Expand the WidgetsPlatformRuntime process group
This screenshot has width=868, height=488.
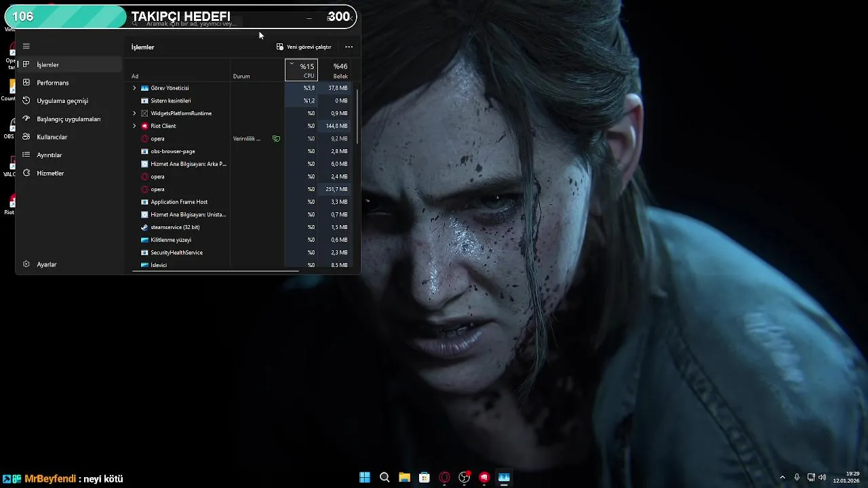pyautogui.click(x=134, y=113)
